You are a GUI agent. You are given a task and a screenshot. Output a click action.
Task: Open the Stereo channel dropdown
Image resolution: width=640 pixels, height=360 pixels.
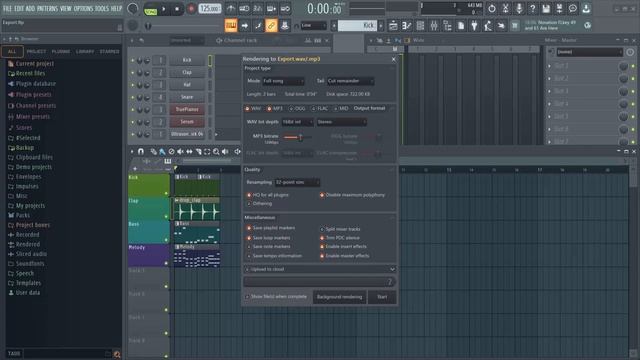(342, 122)
